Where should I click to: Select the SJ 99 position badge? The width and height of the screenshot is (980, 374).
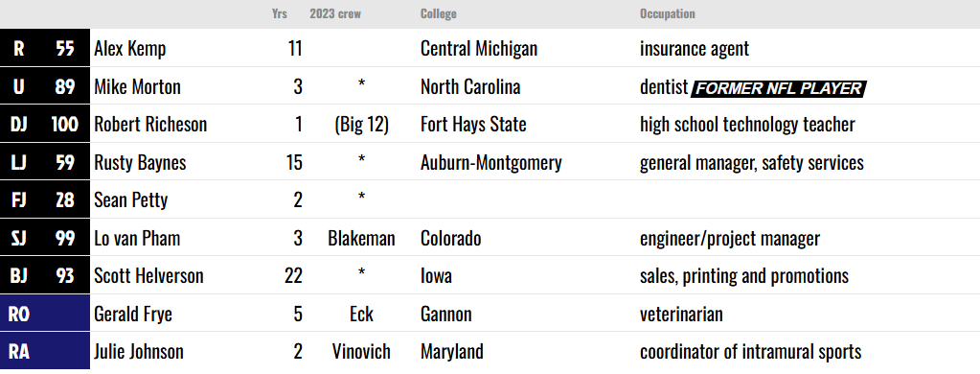tap(45, 238)
